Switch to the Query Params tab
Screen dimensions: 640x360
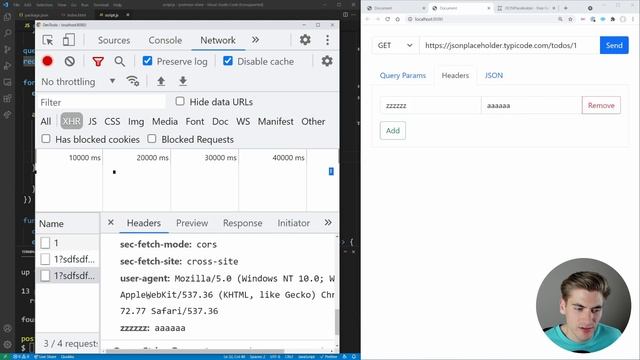[x=403, y=76]
